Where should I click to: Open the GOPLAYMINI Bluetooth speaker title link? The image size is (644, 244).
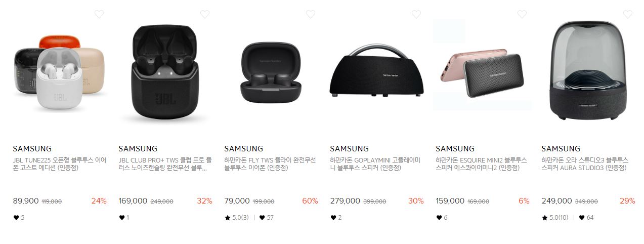(375, 164)
